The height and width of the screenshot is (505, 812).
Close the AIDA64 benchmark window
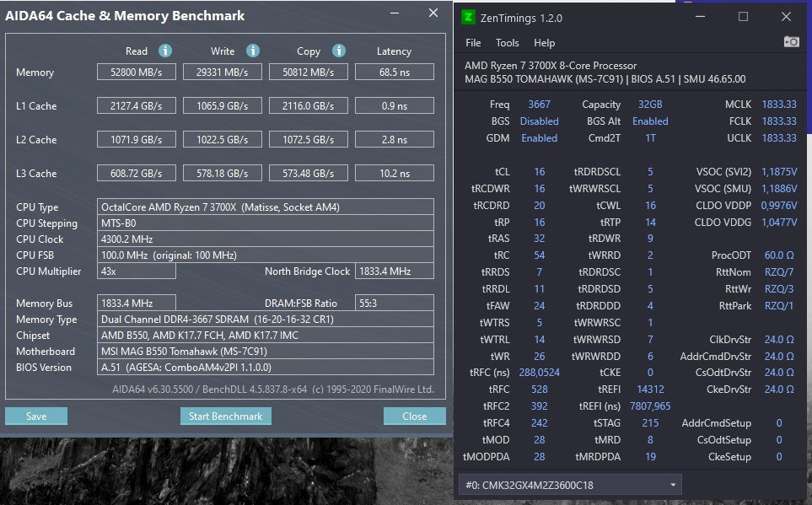coord(433,14)
